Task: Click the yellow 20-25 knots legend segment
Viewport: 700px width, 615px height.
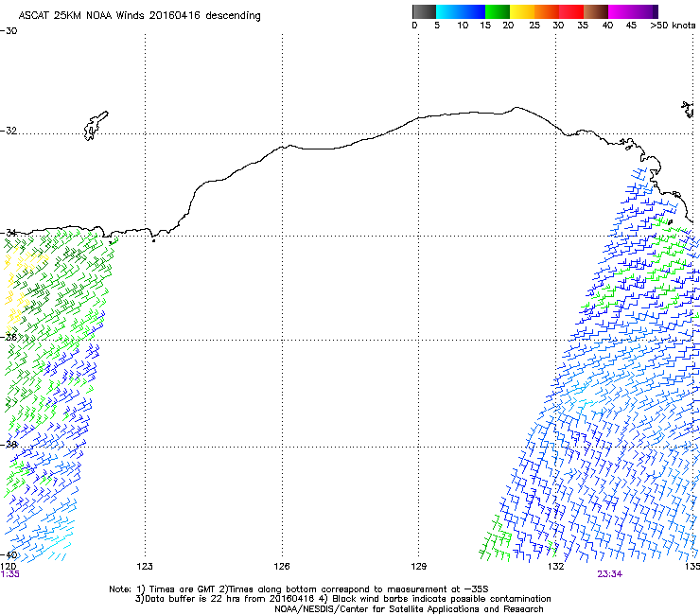Action: coord(522,11)
